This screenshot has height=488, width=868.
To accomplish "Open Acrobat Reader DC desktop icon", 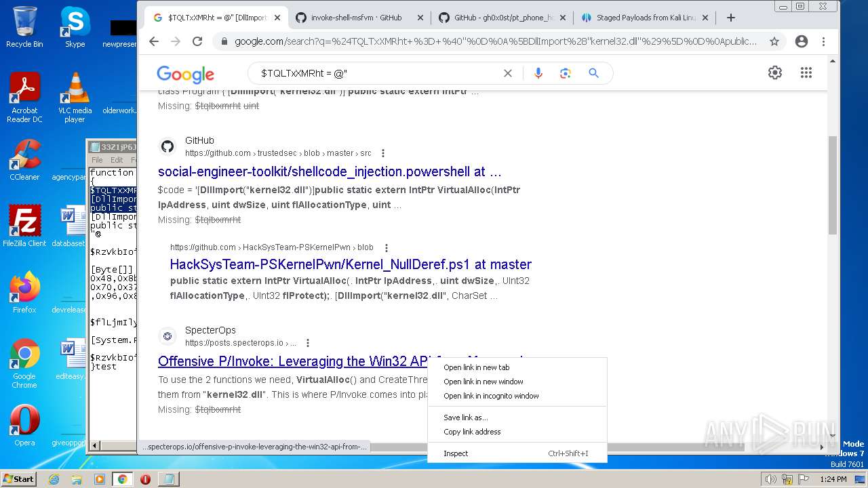I will (x=24, y=98).
